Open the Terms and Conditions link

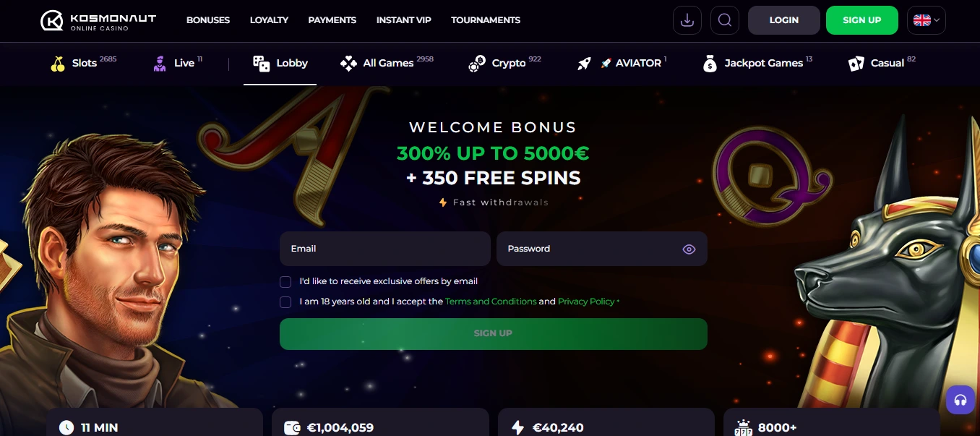point(491,302)
